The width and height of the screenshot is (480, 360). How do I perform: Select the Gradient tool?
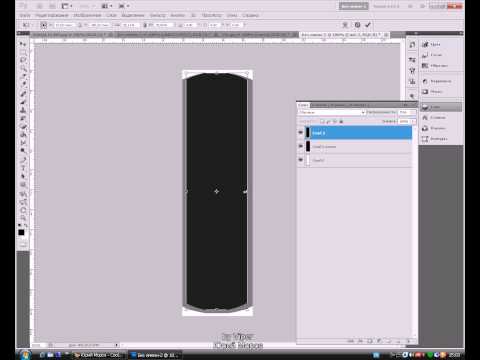pyautogui.click(x=23, y=135)
